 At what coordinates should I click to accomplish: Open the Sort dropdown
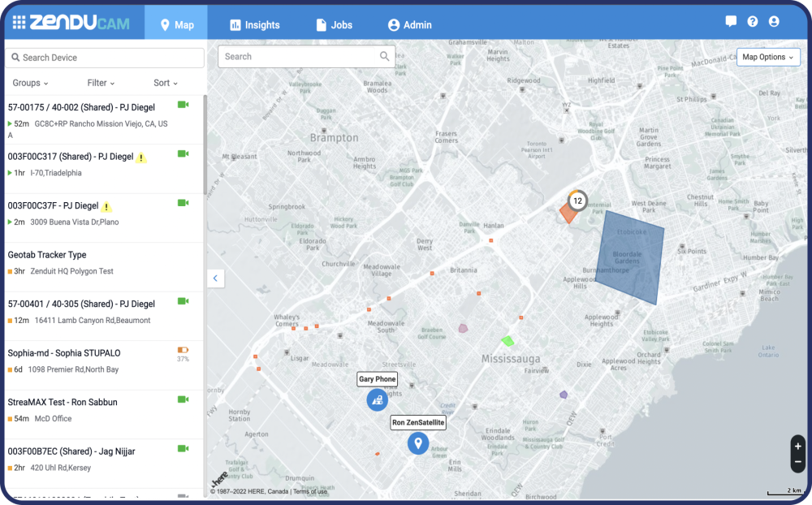point(165,83)
